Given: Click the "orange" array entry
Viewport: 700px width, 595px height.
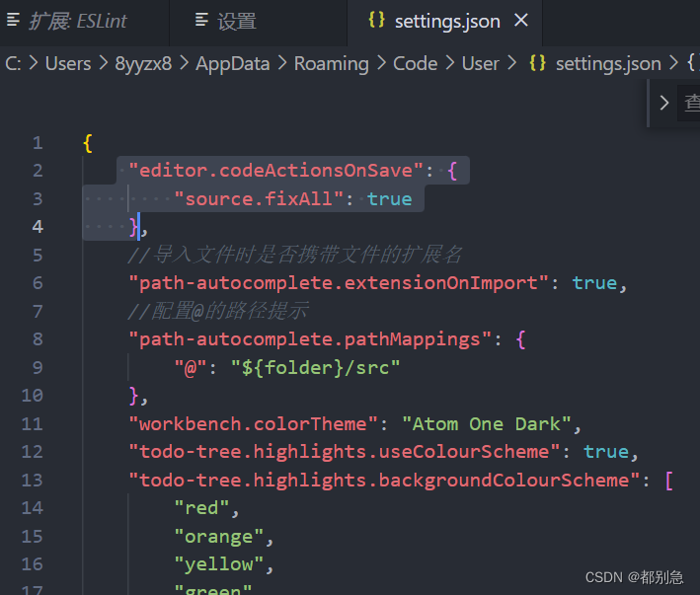Looking at the screenshot, I should point(219,537).
